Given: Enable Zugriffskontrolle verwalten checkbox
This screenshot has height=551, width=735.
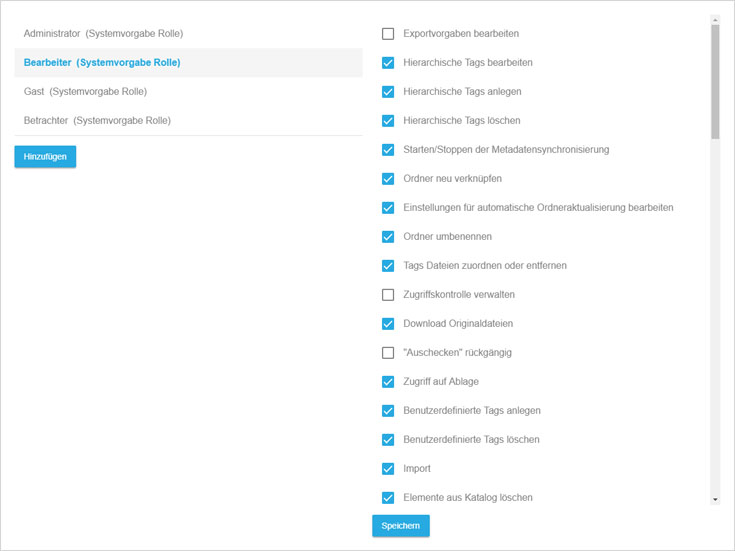Looking at the screenshot, I should 388,295.
